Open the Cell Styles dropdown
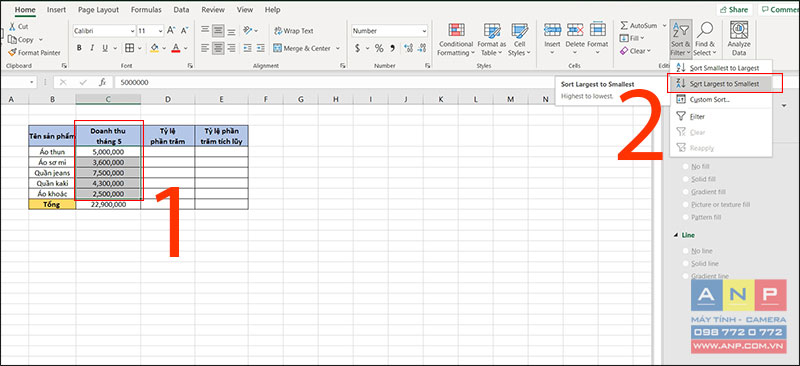This screenshot has width=800, height=366. (519, 39)
